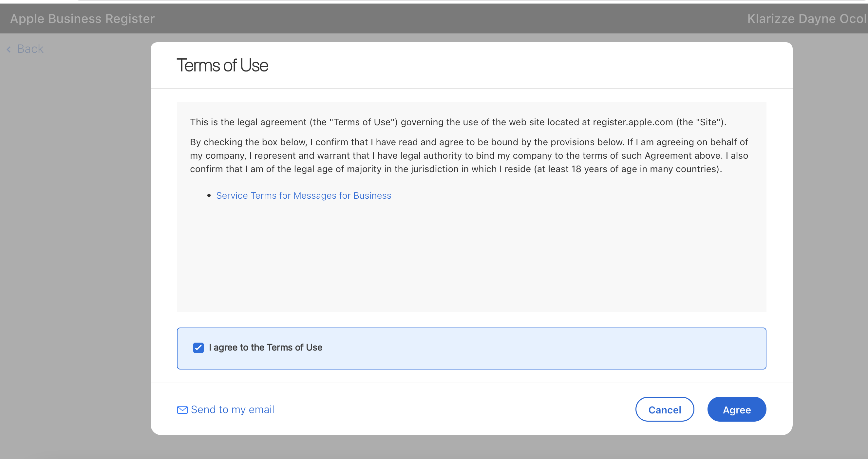868x459 pixels.
Task: Send the terms to my email
Action: [x=225, y=409]
